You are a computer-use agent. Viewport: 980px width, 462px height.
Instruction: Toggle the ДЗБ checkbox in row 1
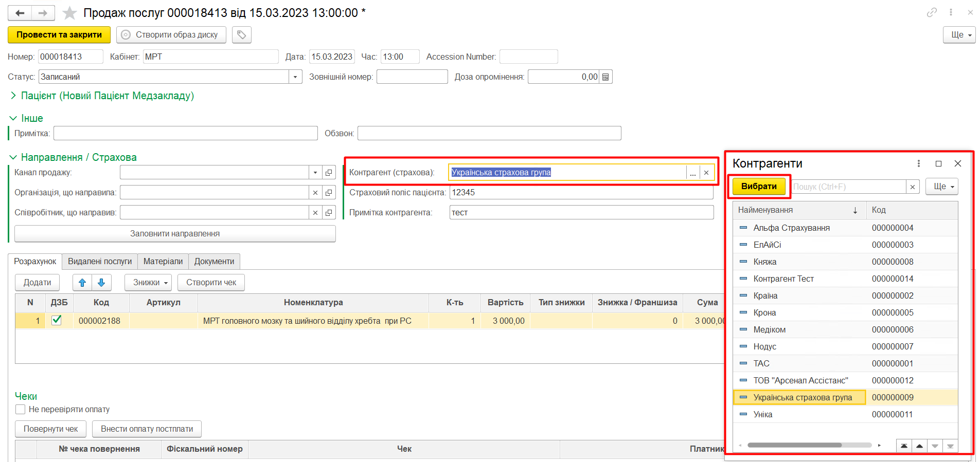pos(57,320)
